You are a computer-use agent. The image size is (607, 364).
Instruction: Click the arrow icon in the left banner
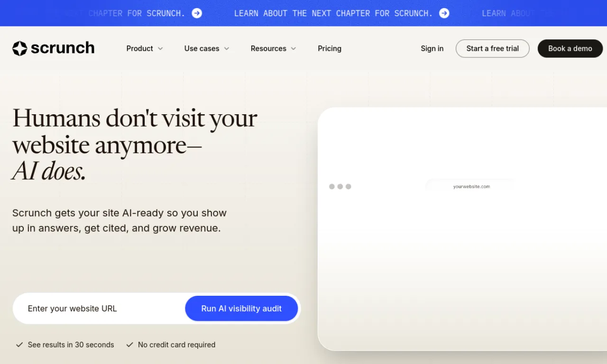coord(197,13)
